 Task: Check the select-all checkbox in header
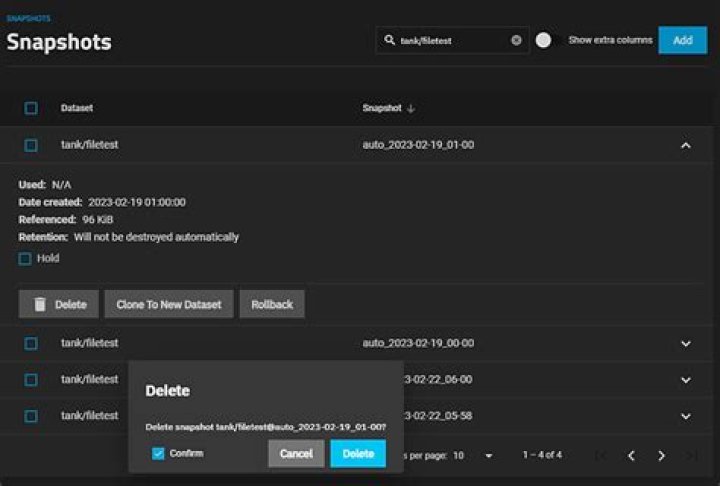point(31,108)
